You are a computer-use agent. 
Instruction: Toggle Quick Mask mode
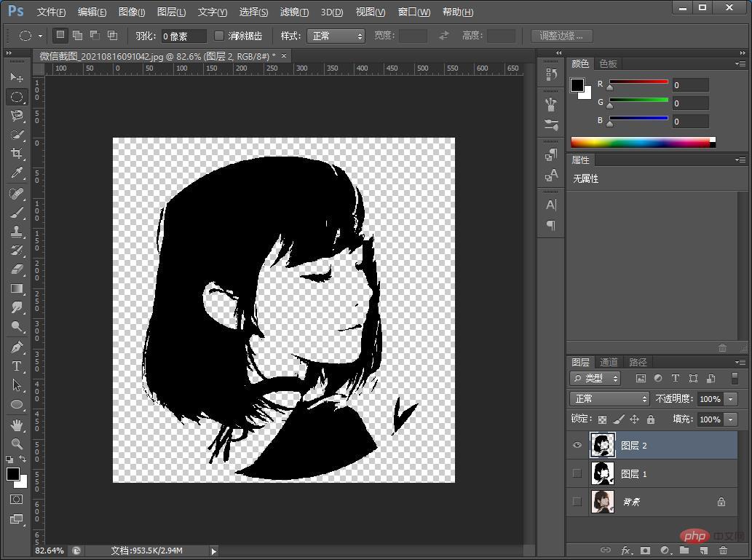click(16, 500)
